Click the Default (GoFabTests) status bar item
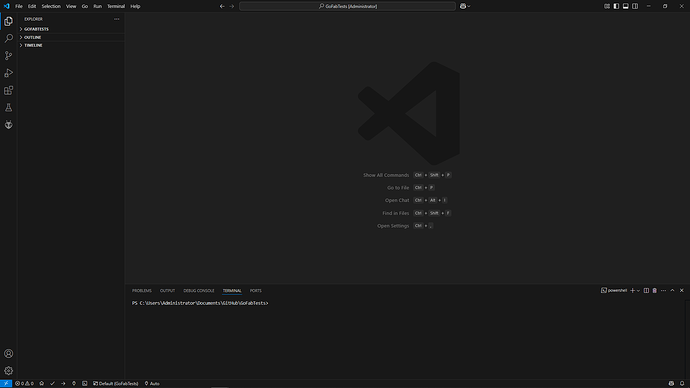 click(115, 384)
